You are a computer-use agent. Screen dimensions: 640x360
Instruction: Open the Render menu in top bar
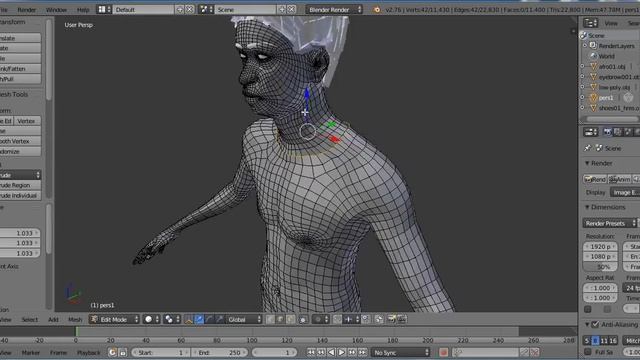point(27,9)
